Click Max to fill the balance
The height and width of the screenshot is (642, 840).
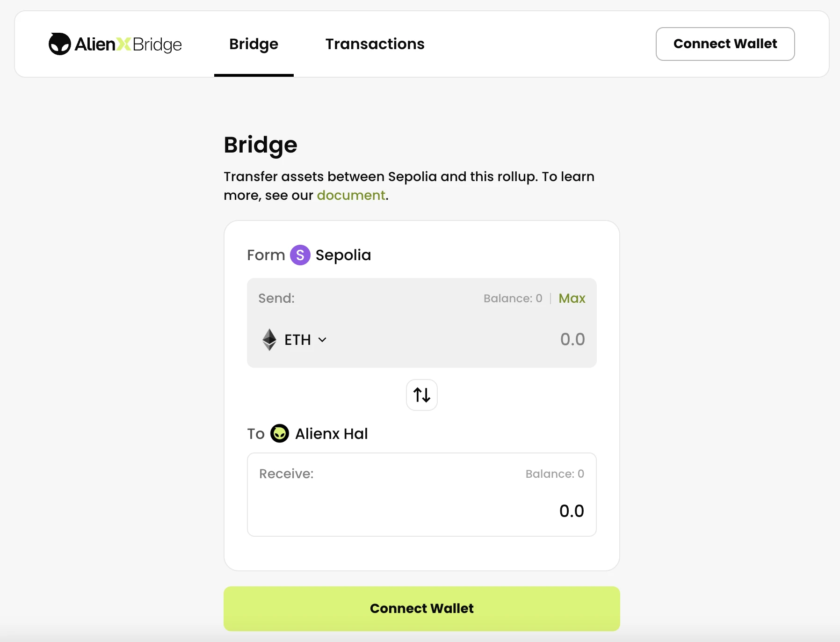(572, 298)
